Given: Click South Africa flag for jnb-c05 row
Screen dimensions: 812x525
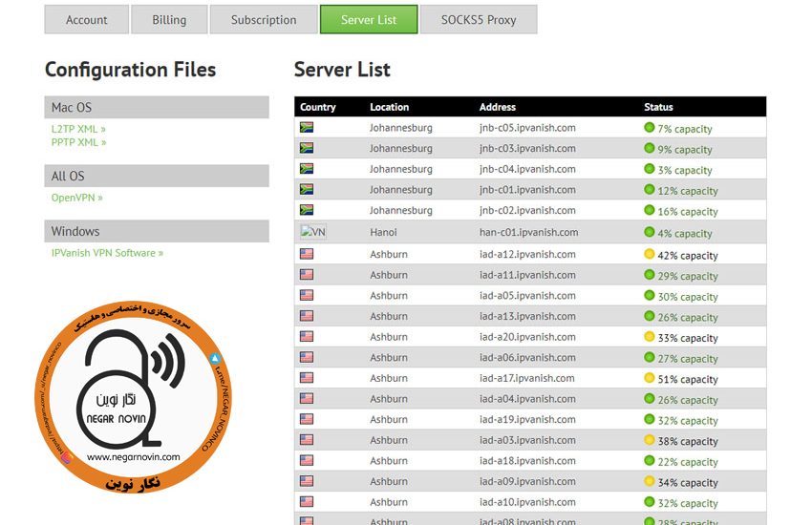Looking at the screenshot, I should 307,127.
